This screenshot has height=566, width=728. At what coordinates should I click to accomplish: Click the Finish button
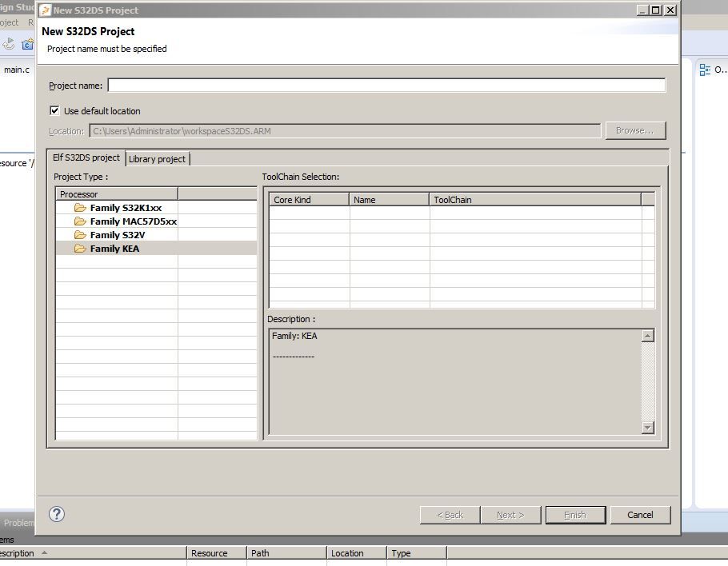576,515
